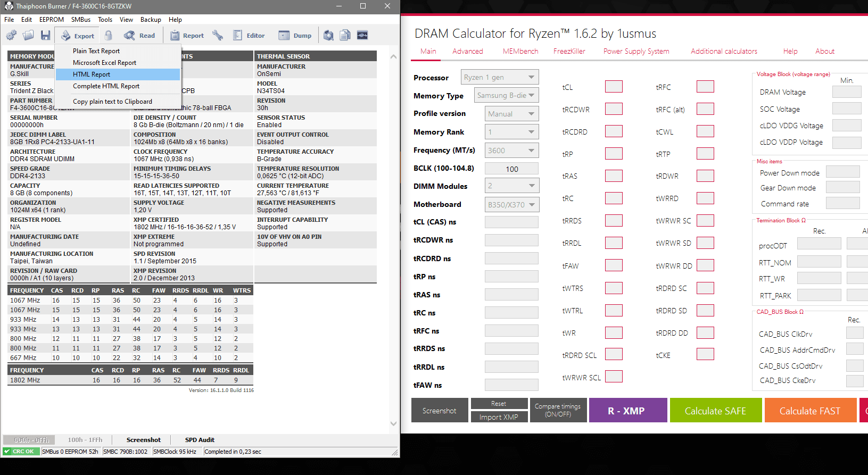Switch to Main tab in DRAM Calculator
Viewport: 868px width, 475px height.
coord(428,52)
